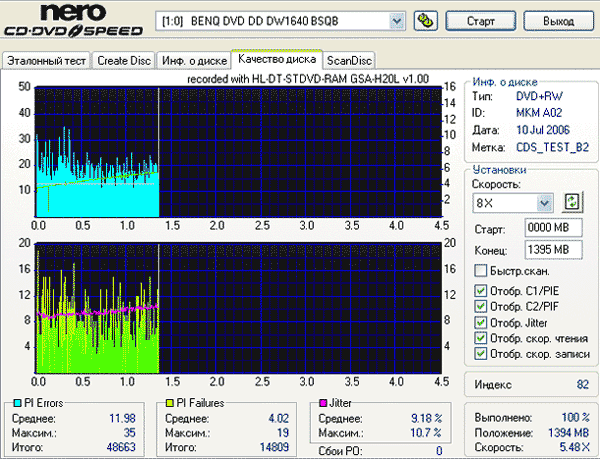Screen dimensions: 600x459
Task: Click the drive options icon beside drive selector
Action: pyautogui.click(x=425, y=20)
